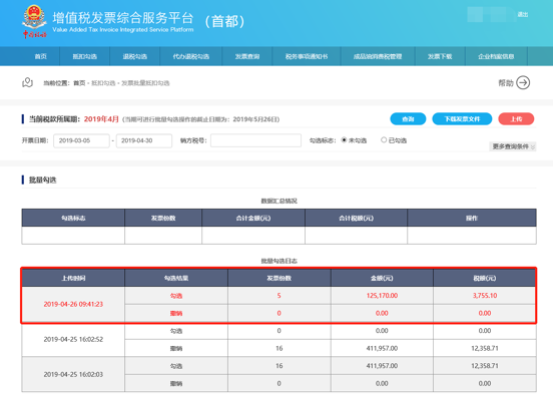Click 411,957.00 in the 16:02:52 撤销 row
This screenshot has height=401, width=553.
click(382, 348)
